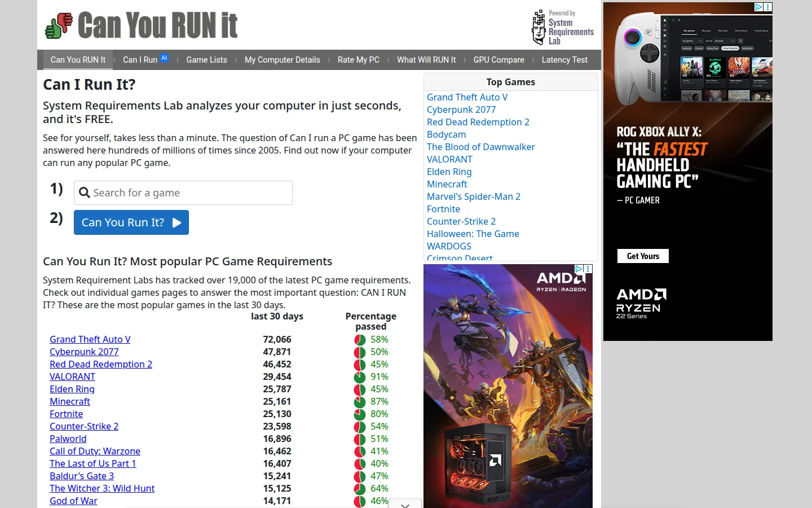Open Elden Ring in popular games table
The width and height of the screenshot is (812, 508).
pyautogui.click(x=72, y=389)
